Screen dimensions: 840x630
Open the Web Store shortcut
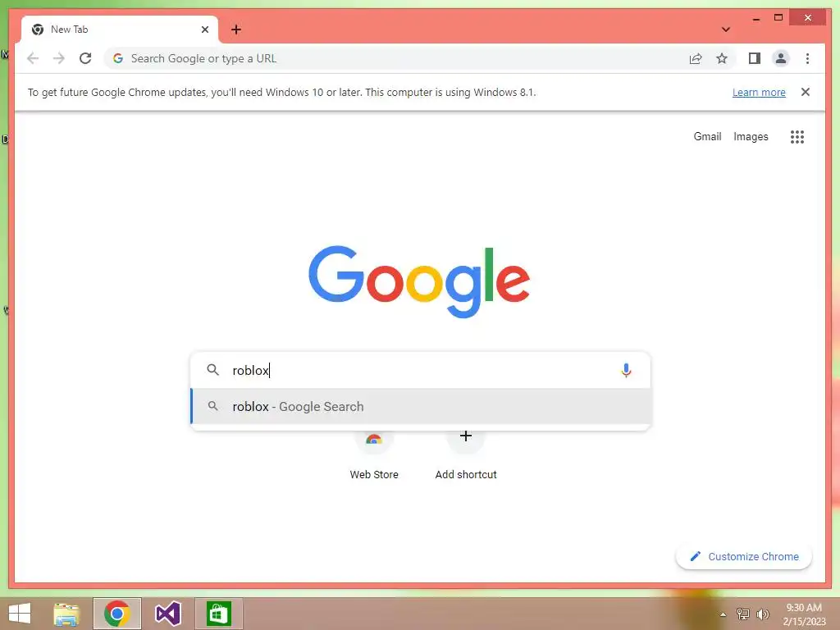coord(374,454)
